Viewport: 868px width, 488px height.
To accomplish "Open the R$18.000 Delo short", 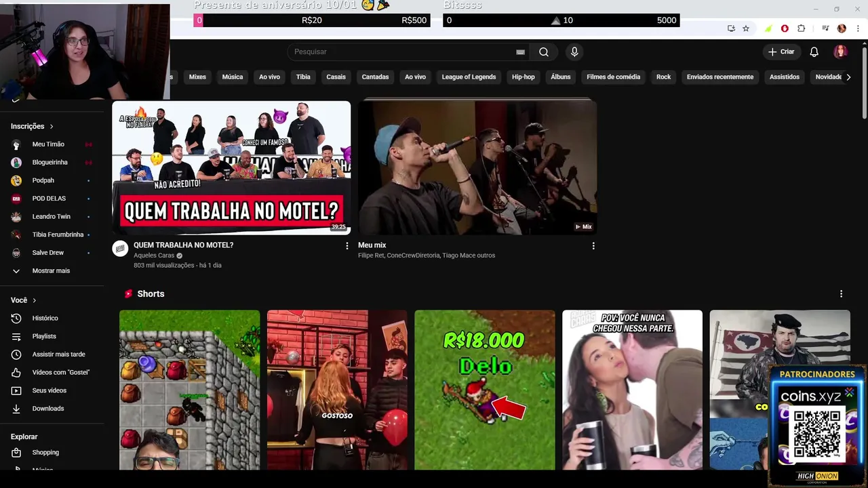I will (x=485, y=390).
